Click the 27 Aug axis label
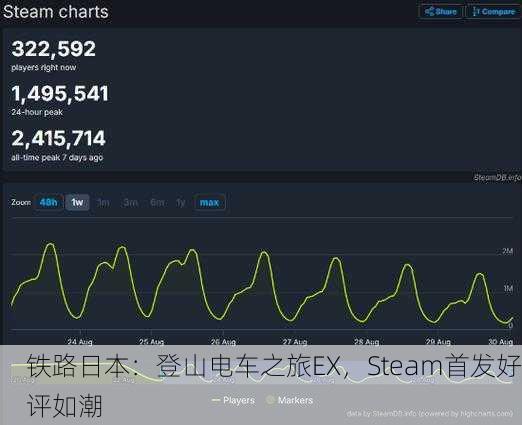The width and height of the screenshot is (522, 425). pos(295,341)
